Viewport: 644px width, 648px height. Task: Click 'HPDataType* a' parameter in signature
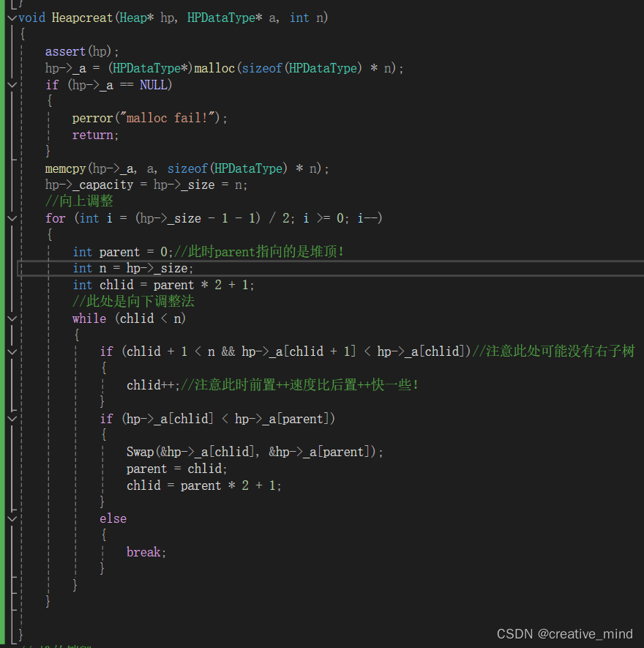coord(233,18)
